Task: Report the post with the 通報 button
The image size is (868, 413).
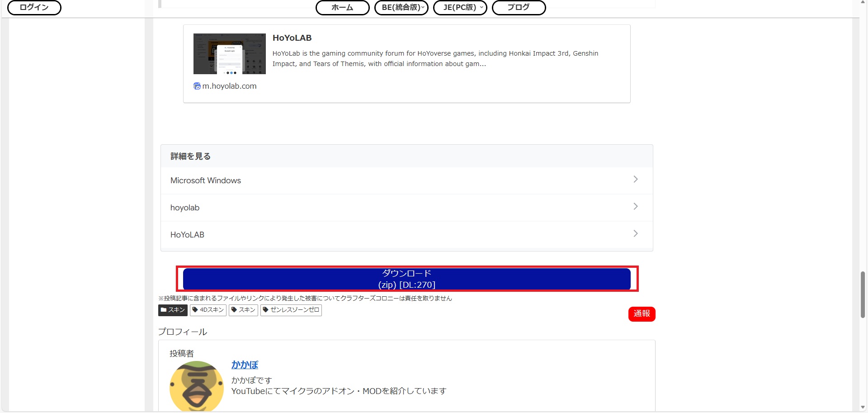Action: pyautogui.click(x=642, y=313)
